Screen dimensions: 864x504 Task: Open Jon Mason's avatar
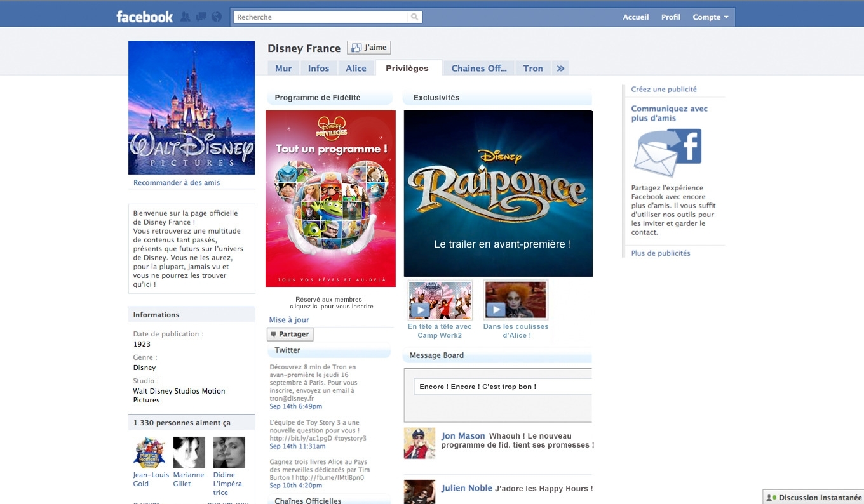point(419,443)
